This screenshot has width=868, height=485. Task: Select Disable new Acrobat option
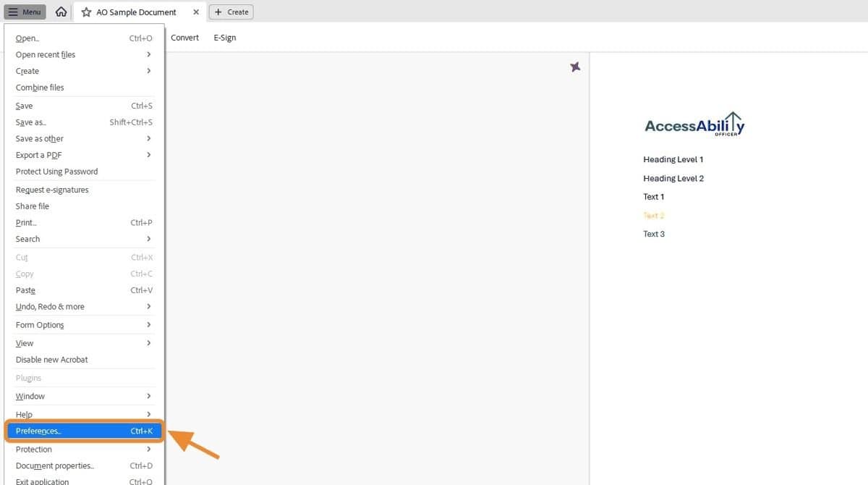point(51,359)
